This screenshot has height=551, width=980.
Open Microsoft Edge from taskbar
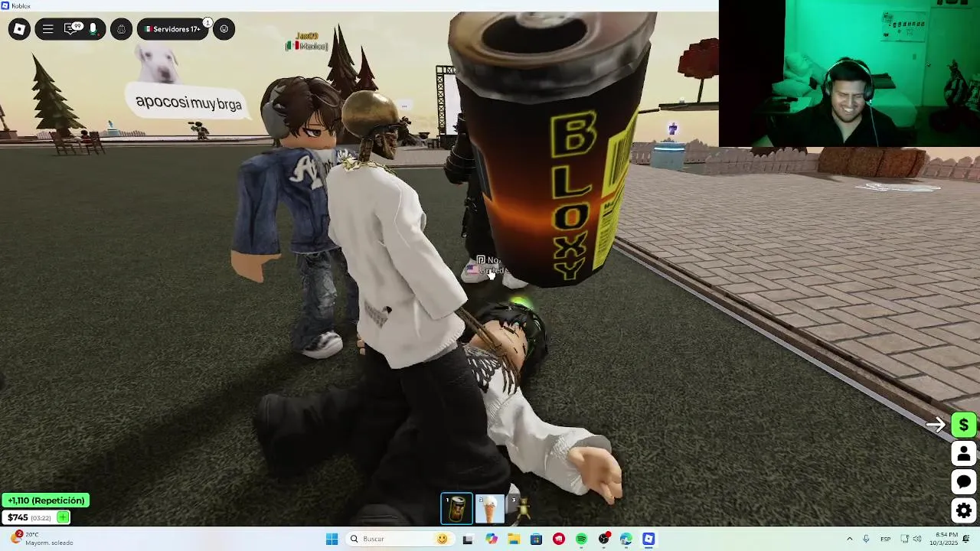pyautogui.click(x=626, y=539)
